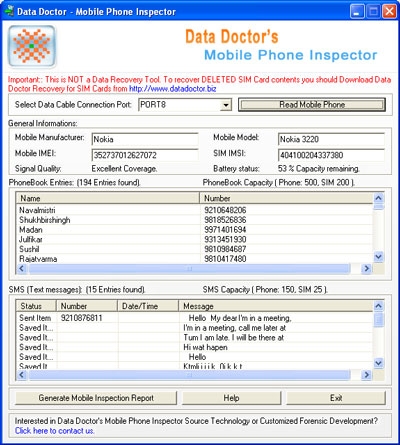Open the www.datadoctor.biz link
Viewport: 400px width, 445px height.
pos(172,89)
